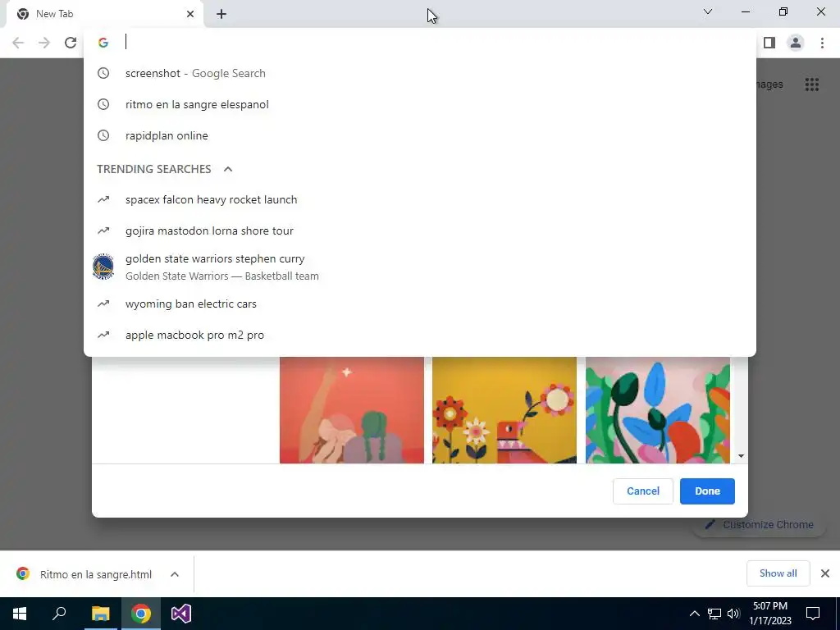Viewport: 840px width, 630px height.
Task: Open the side panel icon
Action: click(769, 43)
